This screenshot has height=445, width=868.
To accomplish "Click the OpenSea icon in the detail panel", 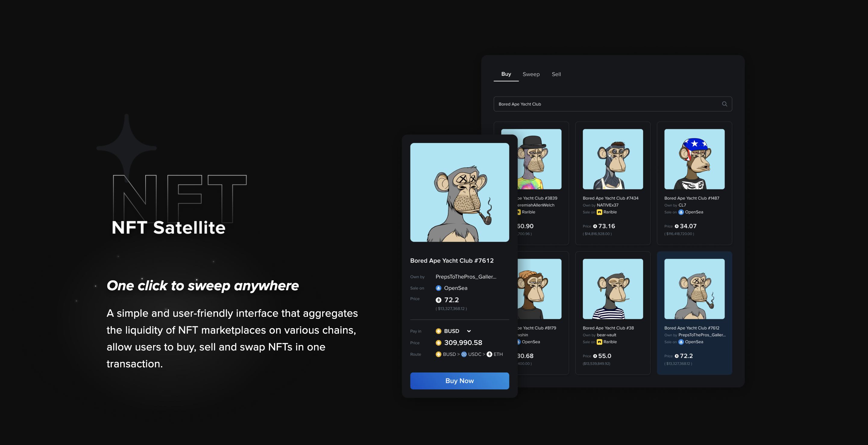I will (x=439, y=288).
